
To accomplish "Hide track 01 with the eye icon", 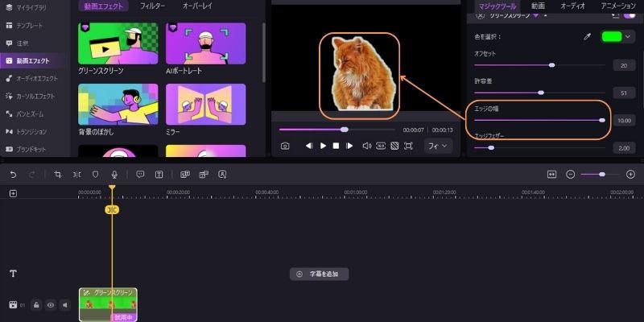I will click(51, 305).
